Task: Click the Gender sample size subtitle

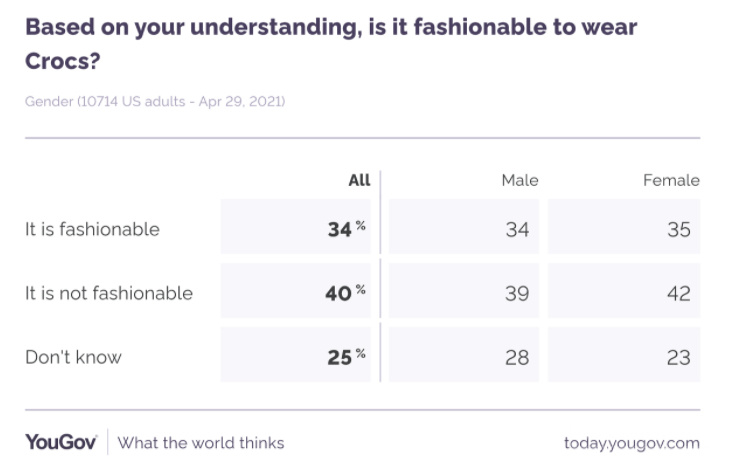Action: 155,102
